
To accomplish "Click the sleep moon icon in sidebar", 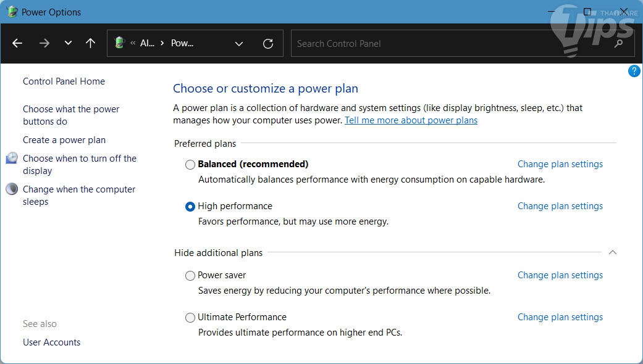I will coord(12,189).
